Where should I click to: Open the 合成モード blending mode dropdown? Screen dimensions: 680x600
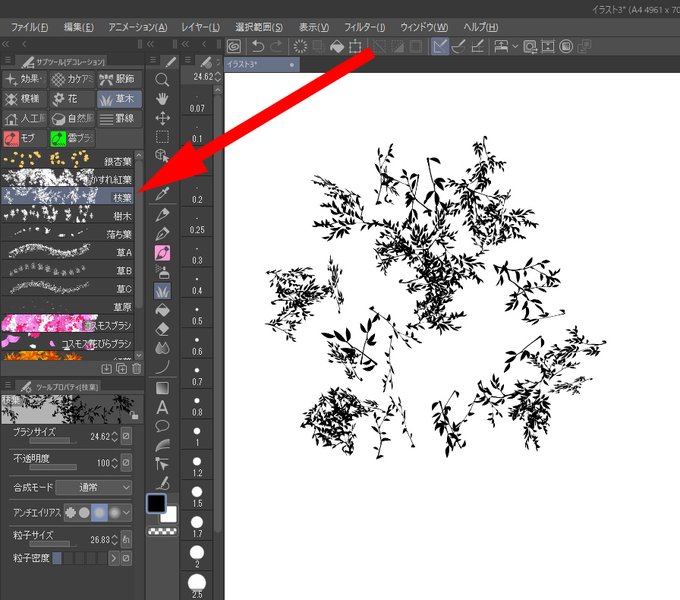94,487
